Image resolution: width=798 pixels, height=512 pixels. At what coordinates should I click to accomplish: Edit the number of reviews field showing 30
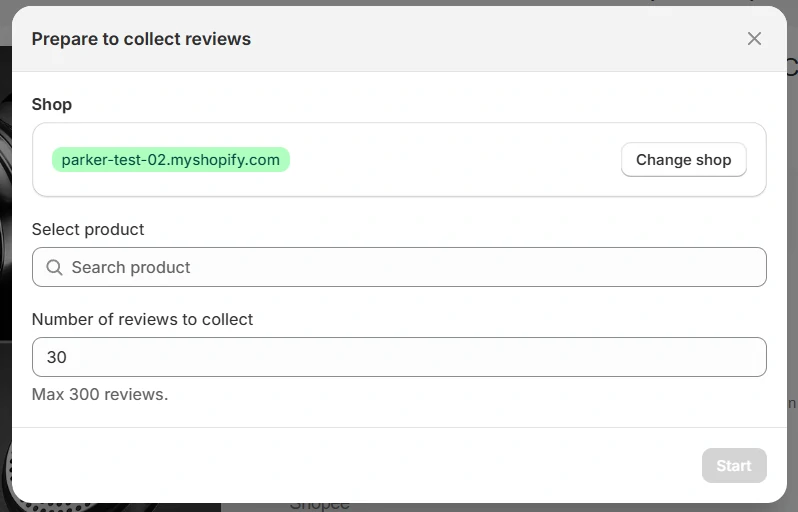tap(399, 357)
